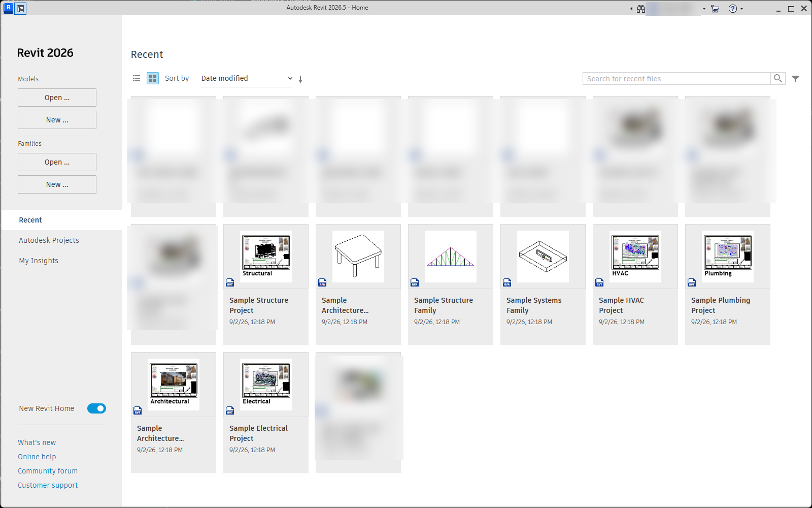The height and width of the screenshot is (508, 812).
Task: Click Open under Families
Action: (57, 162)
